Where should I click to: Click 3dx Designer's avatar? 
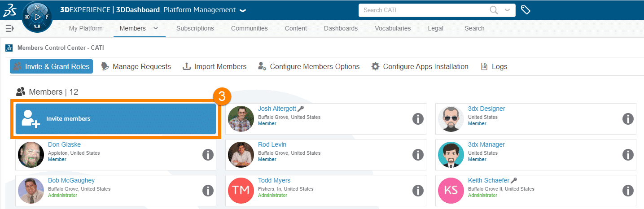(x=451, y=119)
